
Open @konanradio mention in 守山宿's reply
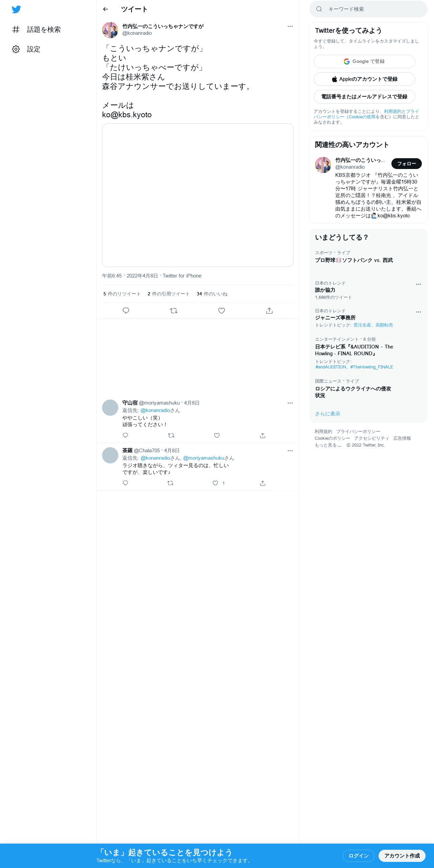point(155,410)
